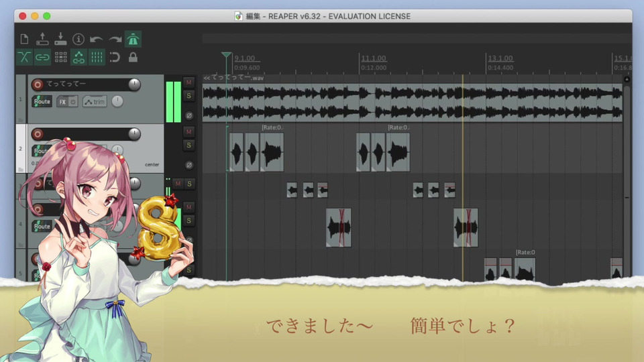The image size is (644, 362).
Task: Toggle track 1 FX bypass power icon
Action: tap(73, 101)
